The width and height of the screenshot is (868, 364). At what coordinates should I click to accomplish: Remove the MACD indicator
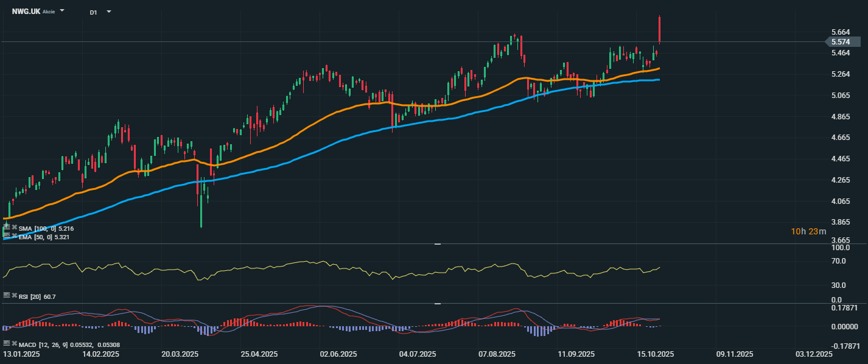pyautogui.click(x=14, y=343)
